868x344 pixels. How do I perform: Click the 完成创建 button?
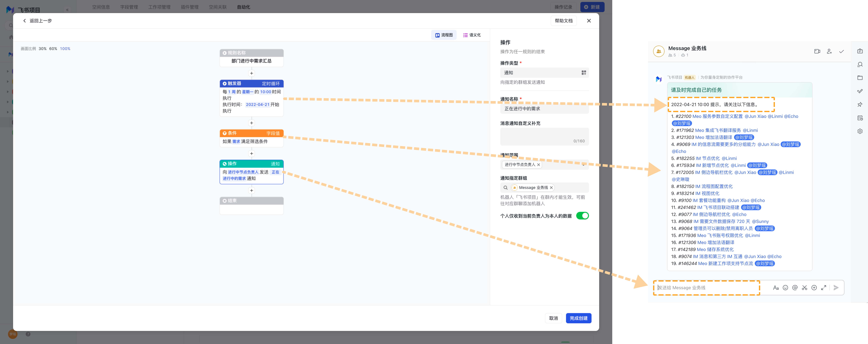(x=579, y=318)
